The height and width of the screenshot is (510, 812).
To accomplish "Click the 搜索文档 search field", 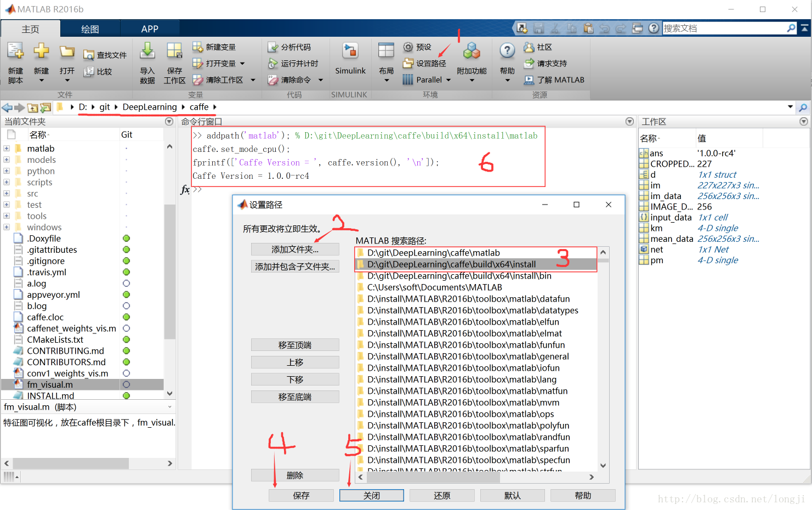I will (x=724, y=28).
